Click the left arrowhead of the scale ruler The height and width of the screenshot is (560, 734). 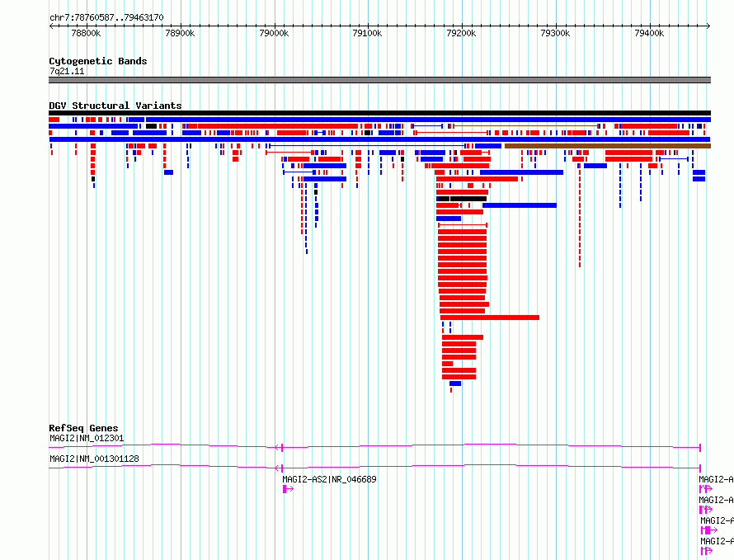51,26
